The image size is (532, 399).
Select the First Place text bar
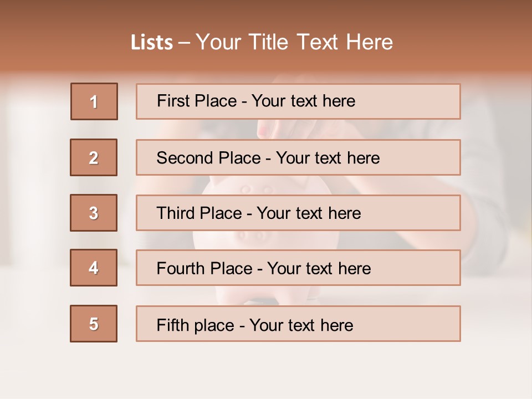(298, 101)
